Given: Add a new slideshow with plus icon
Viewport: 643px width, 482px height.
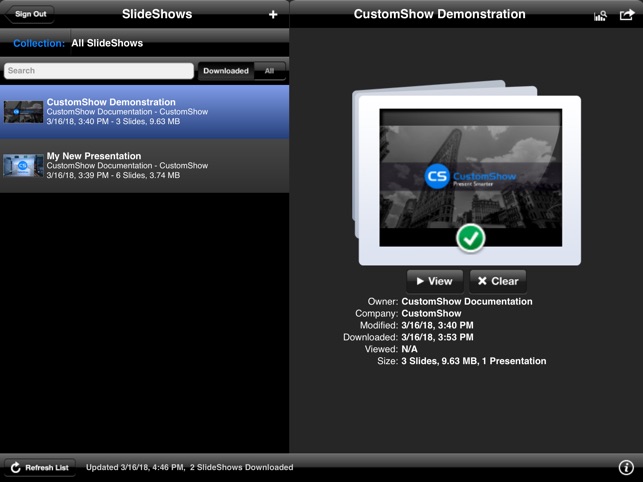Looking at the screenshot, I should click(x=273, y=14).
